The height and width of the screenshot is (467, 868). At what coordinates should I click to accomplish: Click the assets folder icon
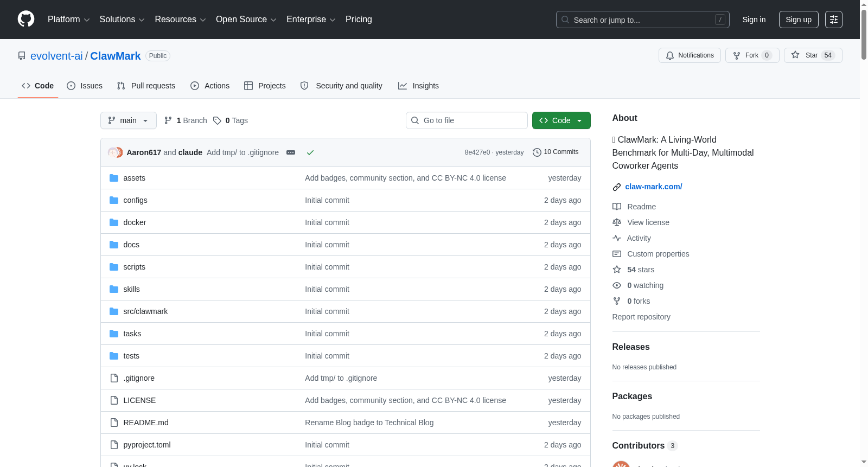[x=114, y=178]
